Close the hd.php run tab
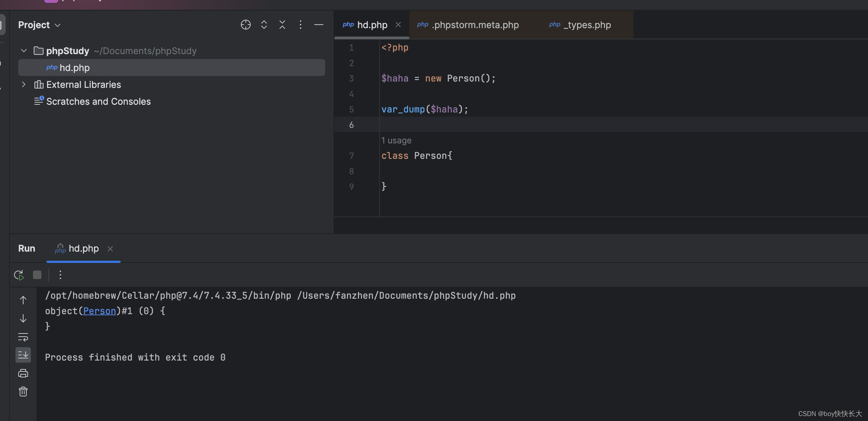868x421 pixels. (x=110, y=249)
